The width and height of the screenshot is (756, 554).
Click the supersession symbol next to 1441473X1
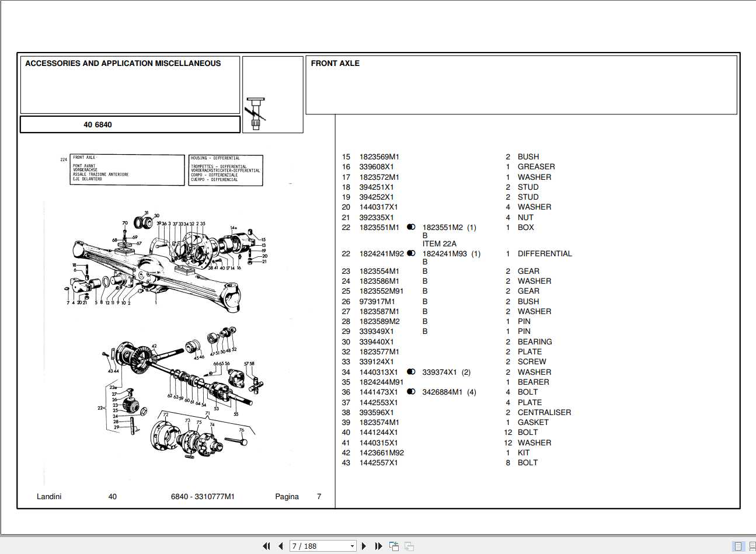coord(411,392)
